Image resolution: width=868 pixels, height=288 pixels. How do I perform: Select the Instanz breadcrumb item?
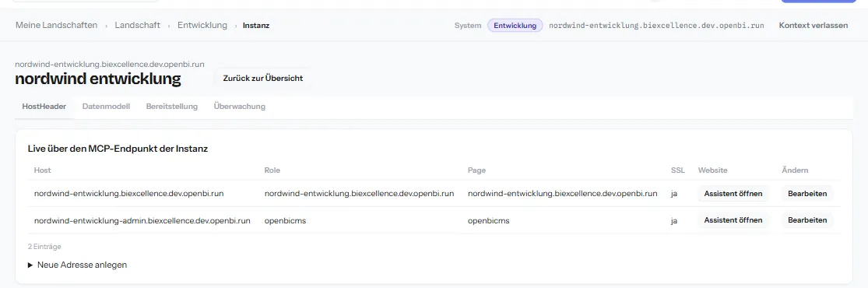pos(256,26)
